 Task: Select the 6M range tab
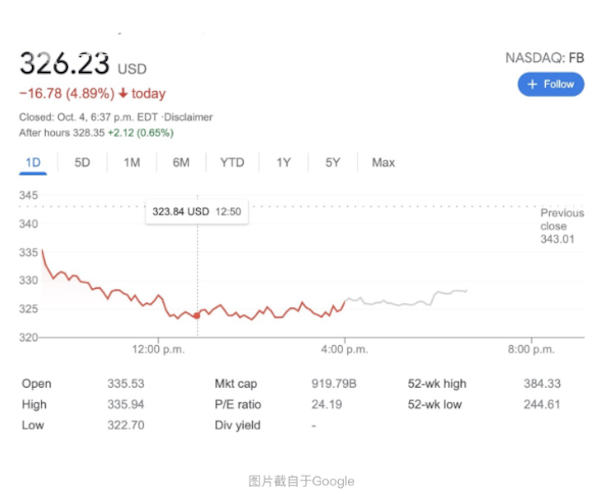pyautogui.click(x=181, y=163)
